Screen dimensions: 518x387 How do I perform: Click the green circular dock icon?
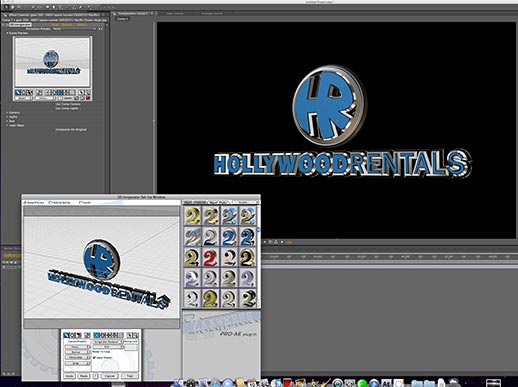(362, 383)
